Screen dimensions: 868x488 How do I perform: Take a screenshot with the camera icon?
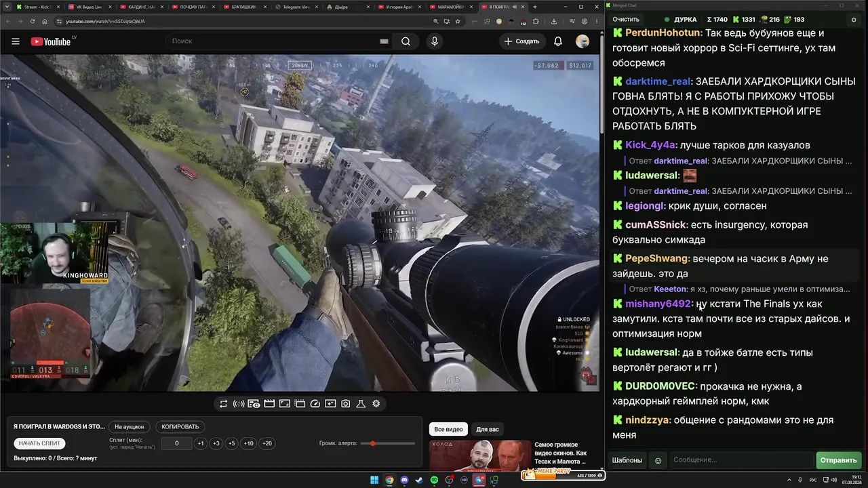[x=346, y=404]
